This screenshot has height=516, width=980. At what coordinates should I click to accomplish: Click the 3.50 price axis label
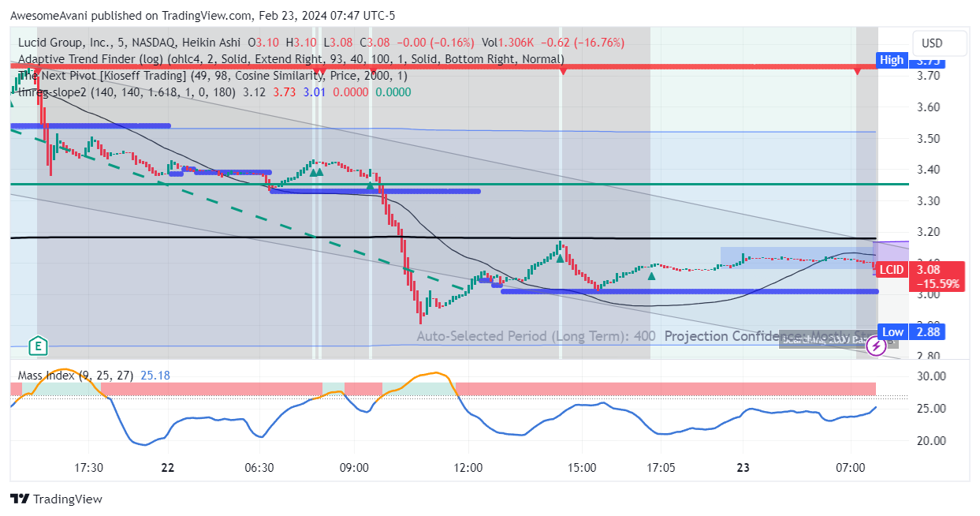(927, 138)
